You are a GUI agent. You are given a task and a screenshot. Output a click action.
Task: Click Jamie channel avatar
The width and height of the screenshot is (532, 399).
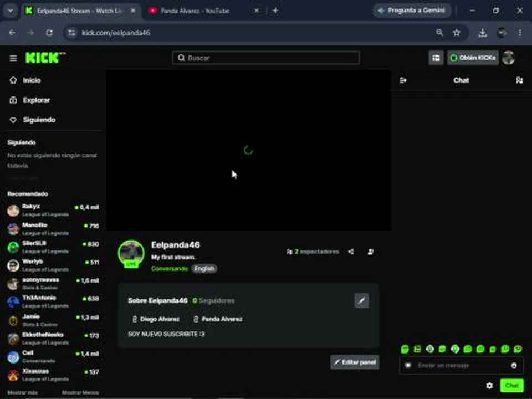coord(13,320)
